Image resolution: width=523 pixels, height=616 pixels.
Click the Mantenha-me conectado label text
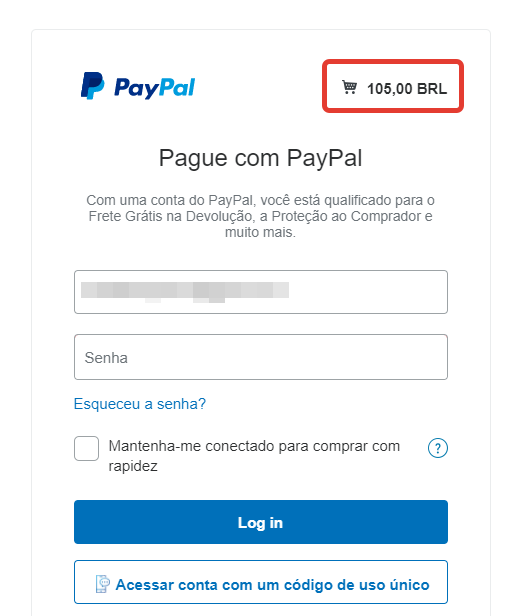[x=254, y=456]
